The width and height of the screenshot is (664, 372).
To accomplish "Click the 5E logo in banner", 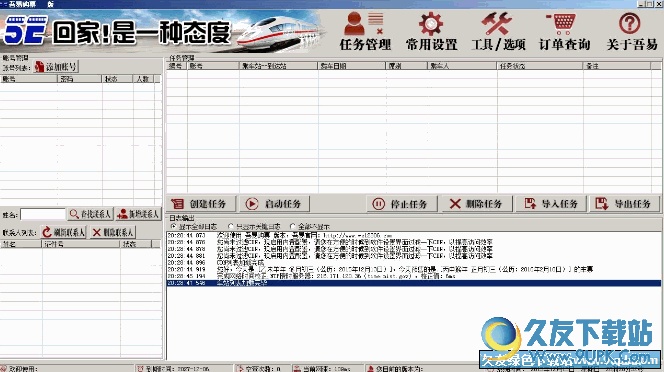I will click(x=25, y=31).
